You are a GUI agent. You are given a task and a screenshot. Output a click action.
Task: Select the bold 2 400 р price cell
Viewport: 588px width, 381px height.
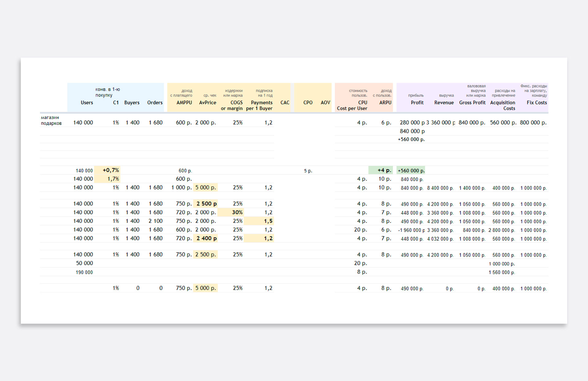tap(206, 238)
